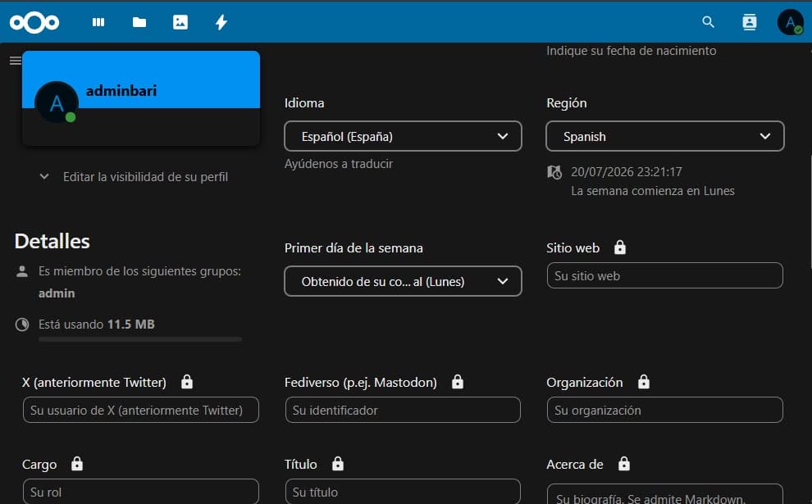
Task: Focus the X (anteriormente Twitter) username field
Action: coord(141,410)
